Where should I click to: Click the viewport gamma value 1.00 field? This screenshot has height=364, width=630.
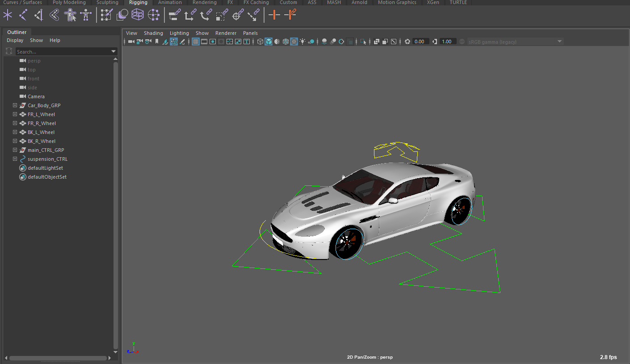pyautogui.click(x=447, y=42)
